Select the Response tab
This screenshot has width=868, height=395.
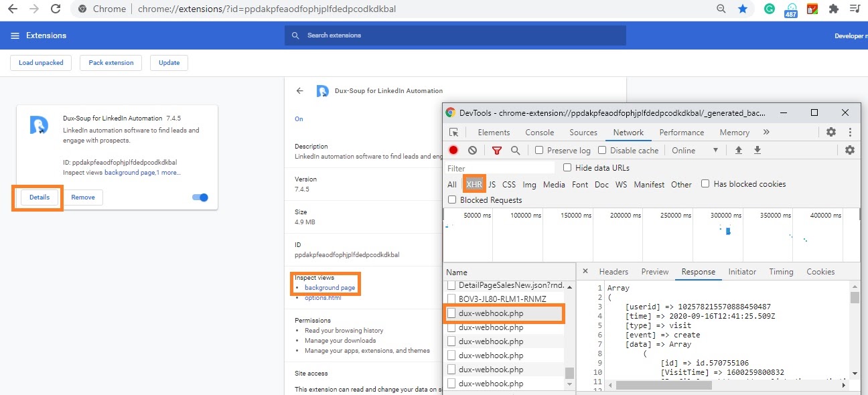tap(699, 272)
